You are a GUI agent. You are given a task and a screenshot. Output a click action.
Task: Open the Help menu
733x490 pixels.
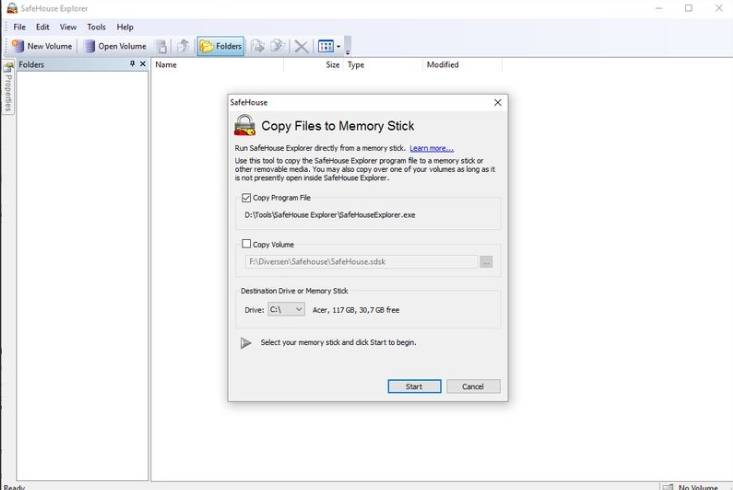[x=125, y=27]
